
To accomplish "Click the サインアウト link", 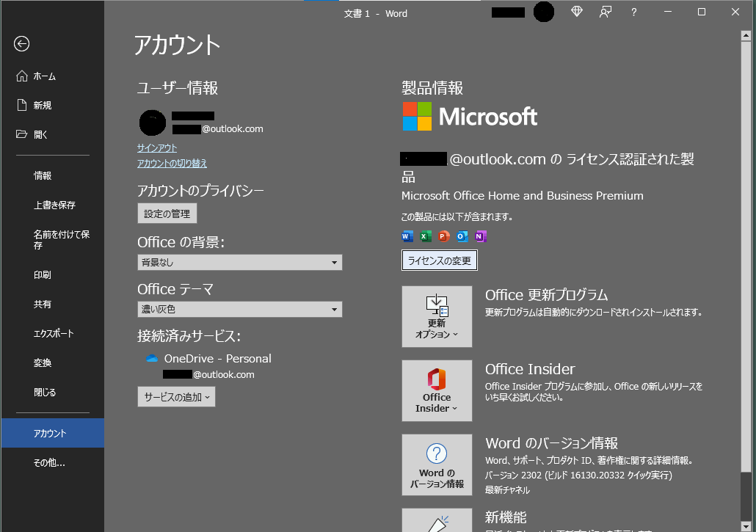I will point(156,148).
